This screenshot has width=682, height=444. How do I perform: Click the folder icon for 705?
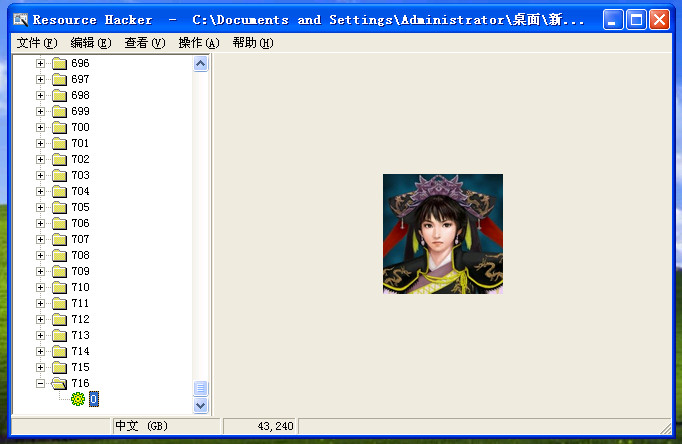click(x=60, y=207)
